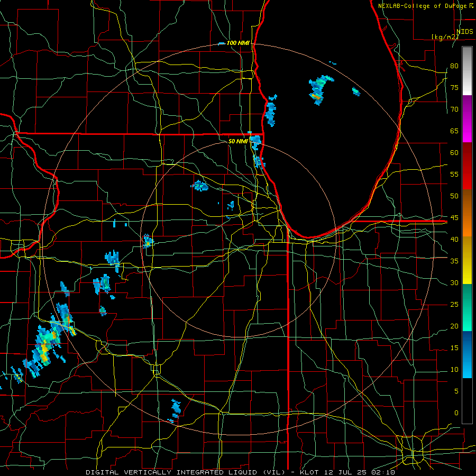
Task: Click the brown-orange segment of color scale
Action: 467,213
